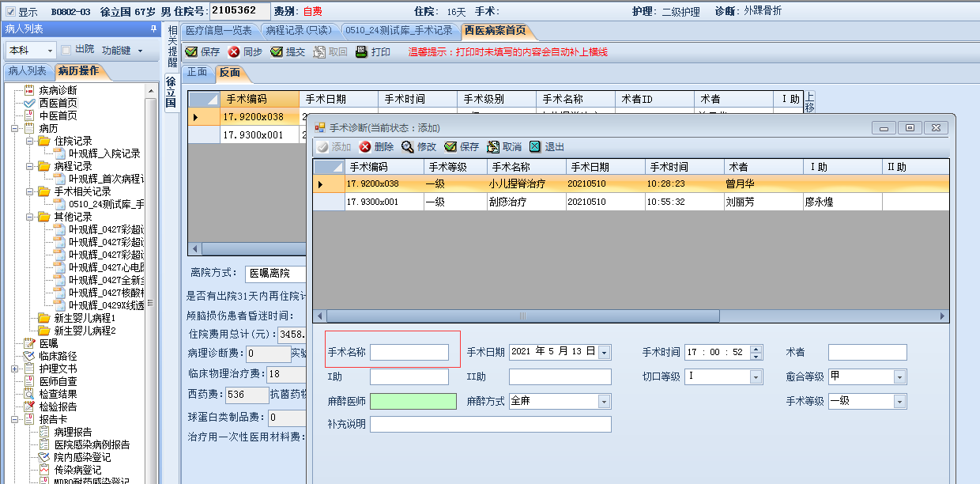Collapse the 病历 tree node

(x=16, y=128)
